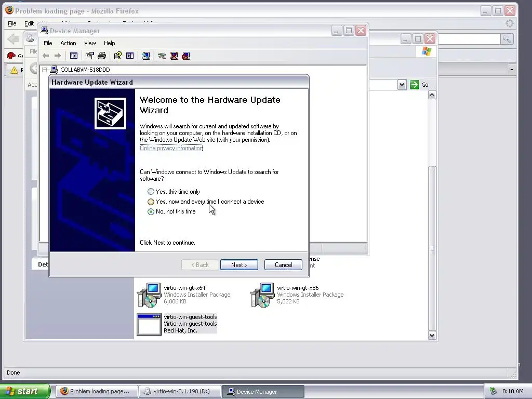Click Device Manager title bar icon

coord(44,31)
